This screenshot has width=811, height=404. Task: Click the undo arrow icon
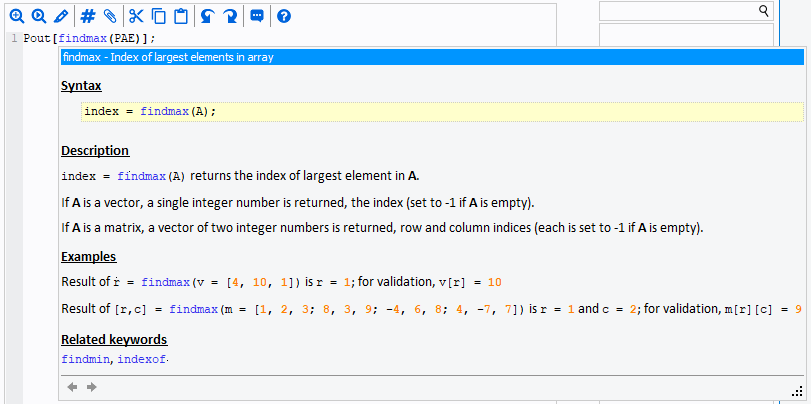click(x=207, y=17)
